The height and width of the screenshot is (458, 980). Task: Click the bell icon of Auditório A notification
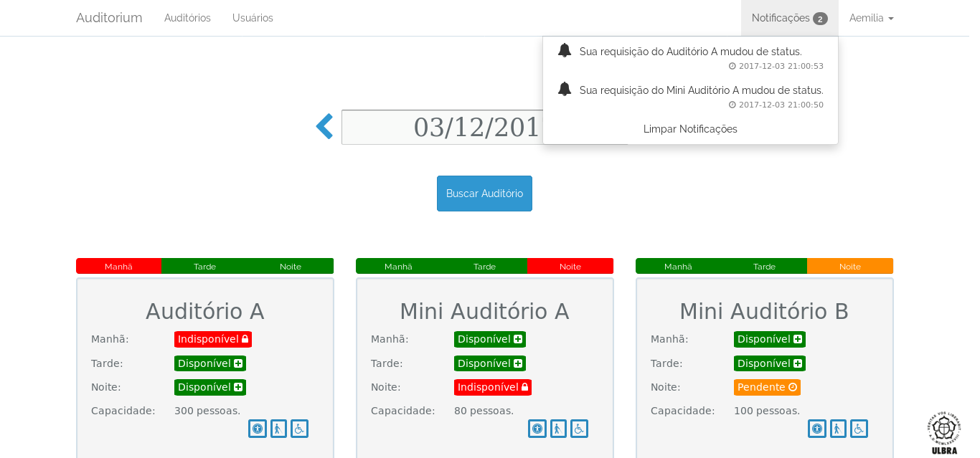point(565,51)
